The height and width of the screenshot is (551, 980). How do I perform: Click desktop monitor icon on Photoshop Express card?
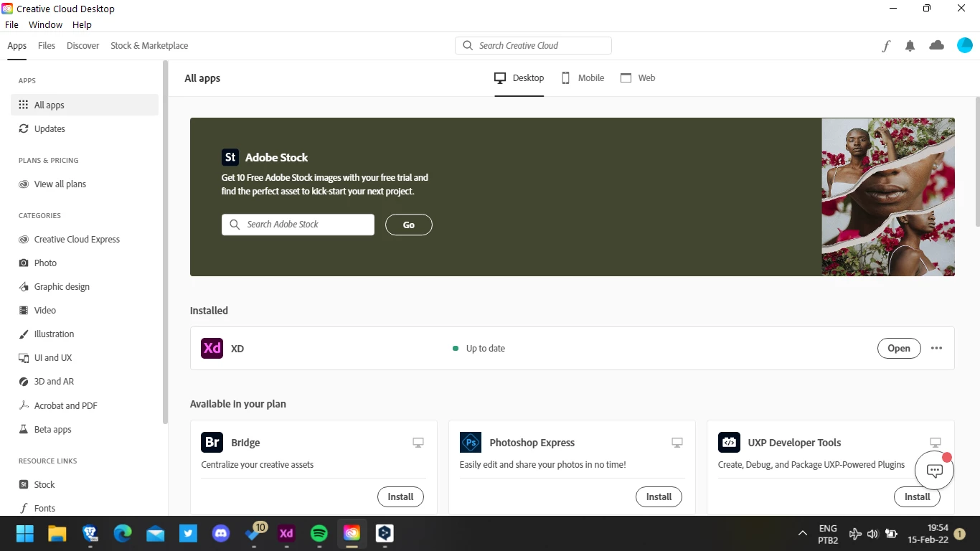(677, 443)
